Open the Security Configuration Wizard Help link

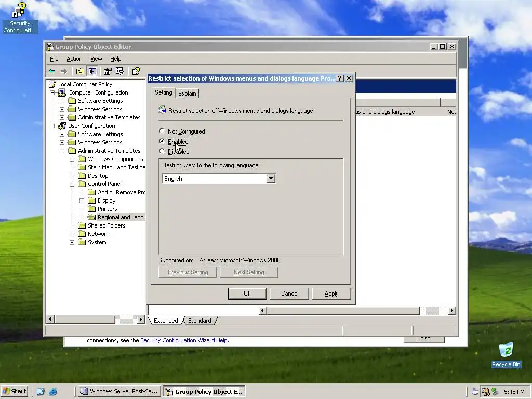pyautogui.click(x=184, y=340)
